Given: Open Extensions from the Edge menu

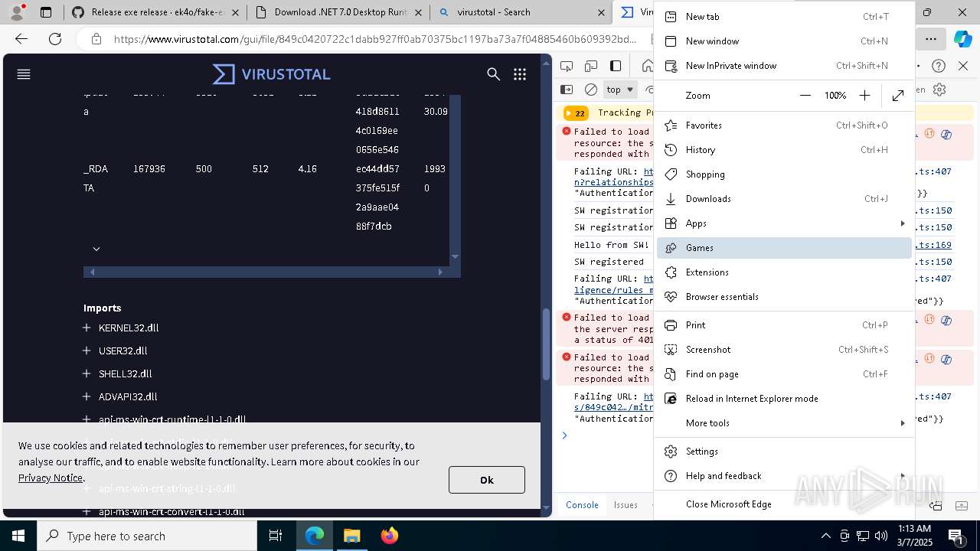Looking at the screenshot, I should 784,272.
